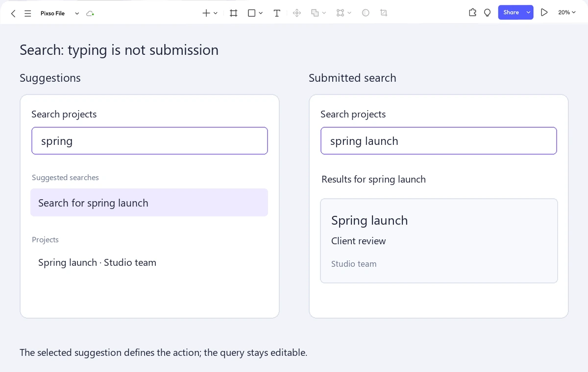
Task: Click the 'Submitted search' heading
Action: click(x=352, y=78)
